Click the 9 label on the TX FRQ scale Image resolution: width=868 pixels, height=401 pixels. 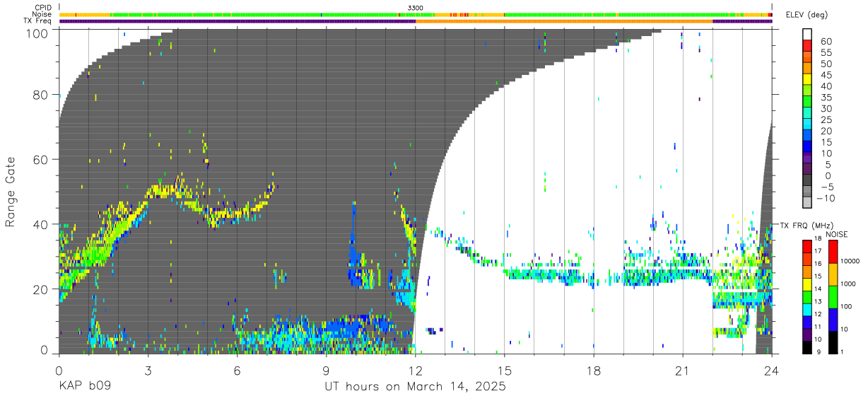[x=819, y=352]
